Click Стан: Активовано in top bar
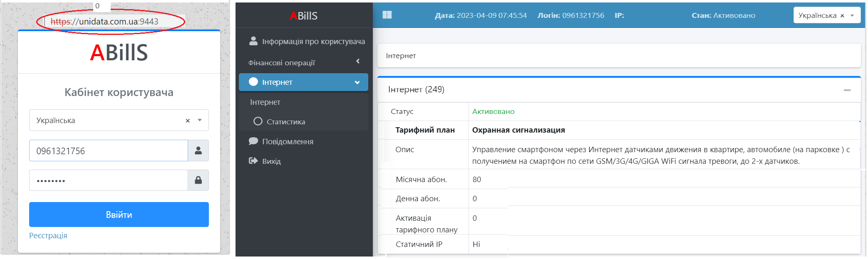Screen dimensions: 868x259 point(724,15)
